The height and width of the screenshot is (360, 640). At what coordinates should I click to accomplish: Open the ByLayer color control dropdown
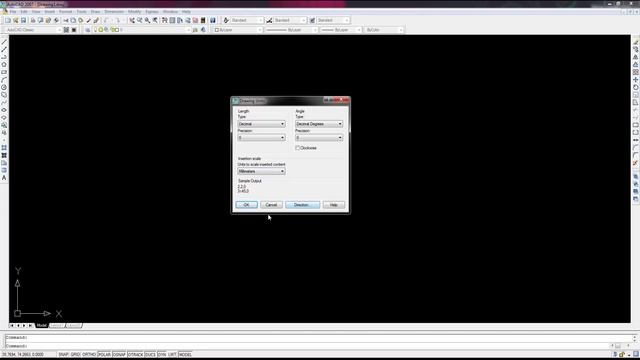pos(238,30)
